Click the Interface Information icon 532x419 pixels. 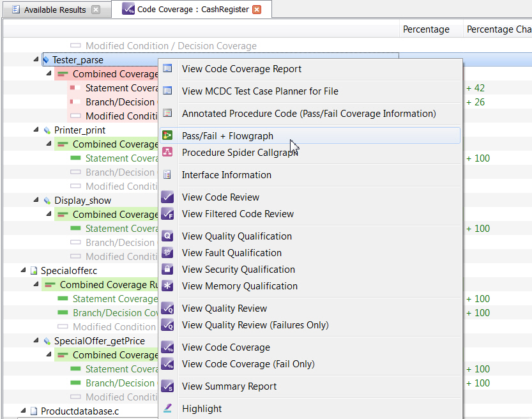167,175
